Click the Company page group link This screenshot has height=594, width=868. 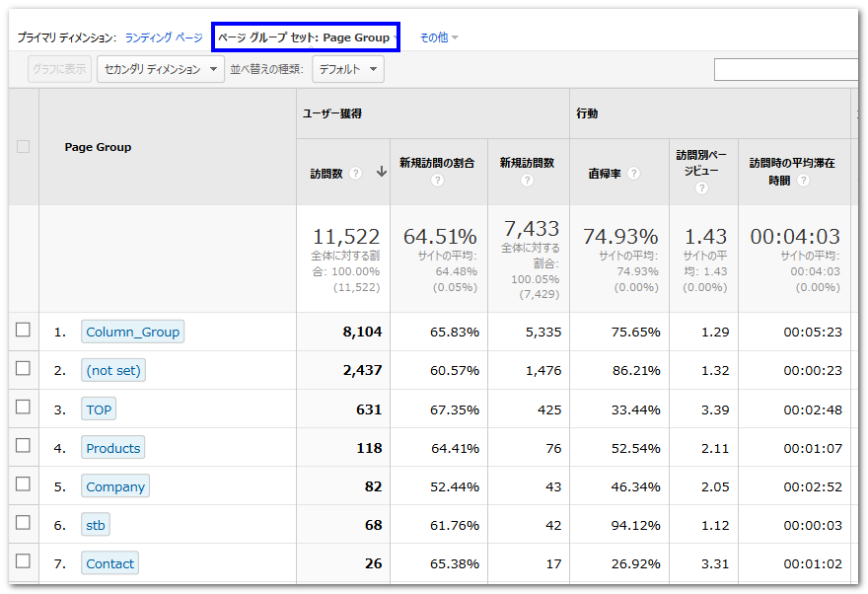(x=115, y=486)
